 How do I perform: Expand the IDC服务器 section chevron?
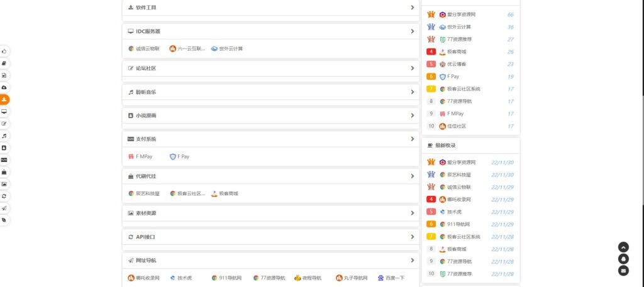[412, 31]
